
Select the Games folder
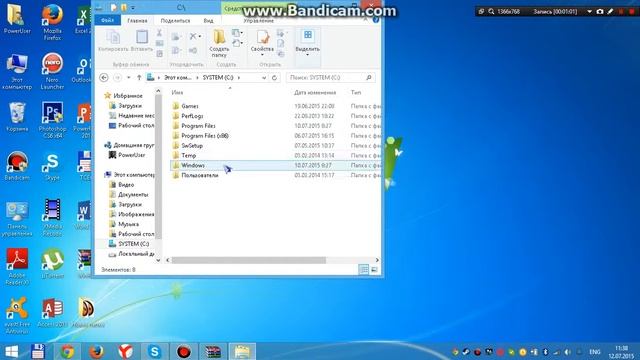click(x=190, y=106)
